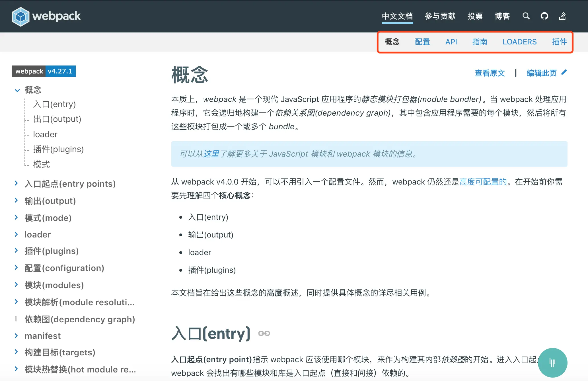
Task: Open the 查看原文 link
Action: click(490, 73)
